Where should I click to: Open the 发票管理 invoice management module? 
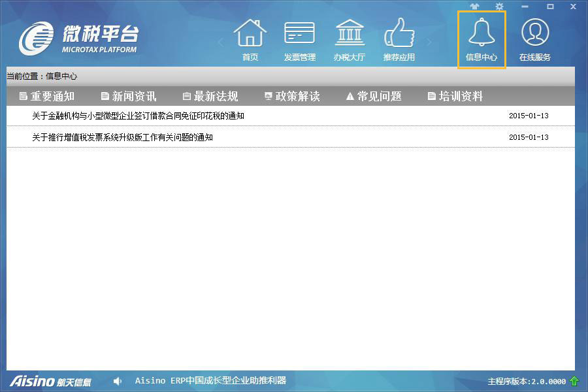[x=299, y=38]
